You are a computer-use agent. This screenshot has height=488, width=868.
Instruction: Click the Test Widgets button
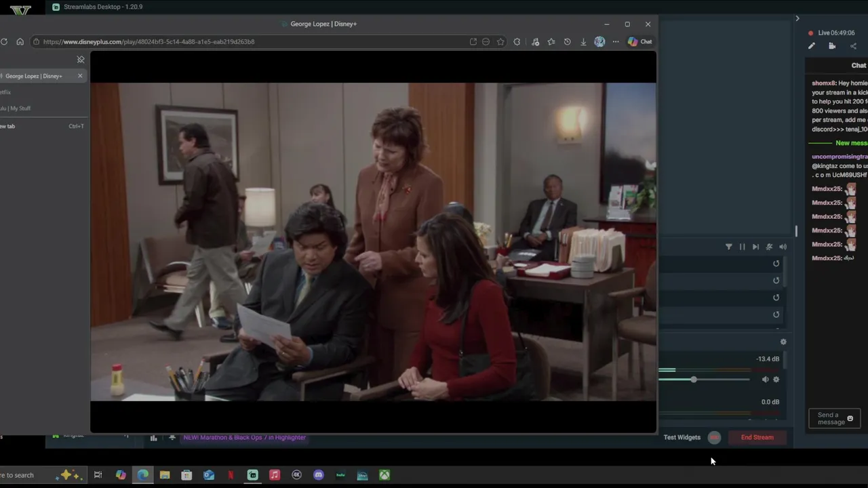pos(682,437)
